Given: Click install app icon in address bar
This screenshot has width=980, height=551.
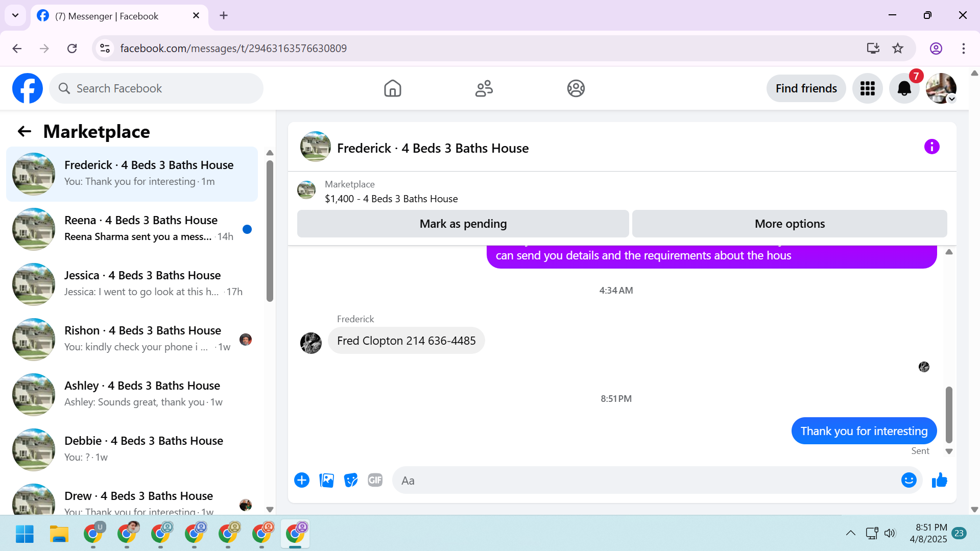Looking at the screenshot, I should (873, 48).
